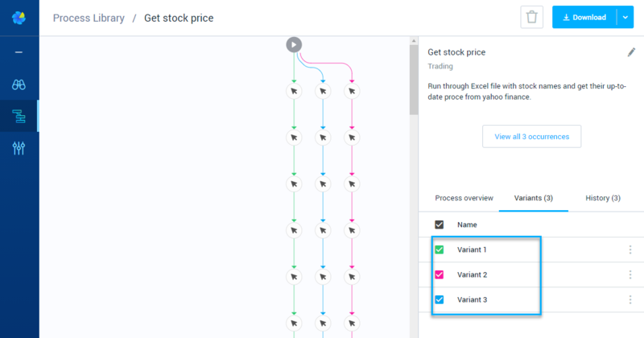Switch to the Process overview tab
Viewport: 644px width, 338px height.
pos(464,198)
